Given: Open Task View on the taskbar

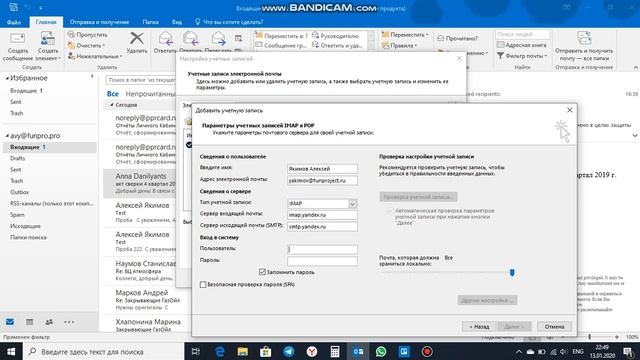Looking at the screenshot, I should (196, 351).
